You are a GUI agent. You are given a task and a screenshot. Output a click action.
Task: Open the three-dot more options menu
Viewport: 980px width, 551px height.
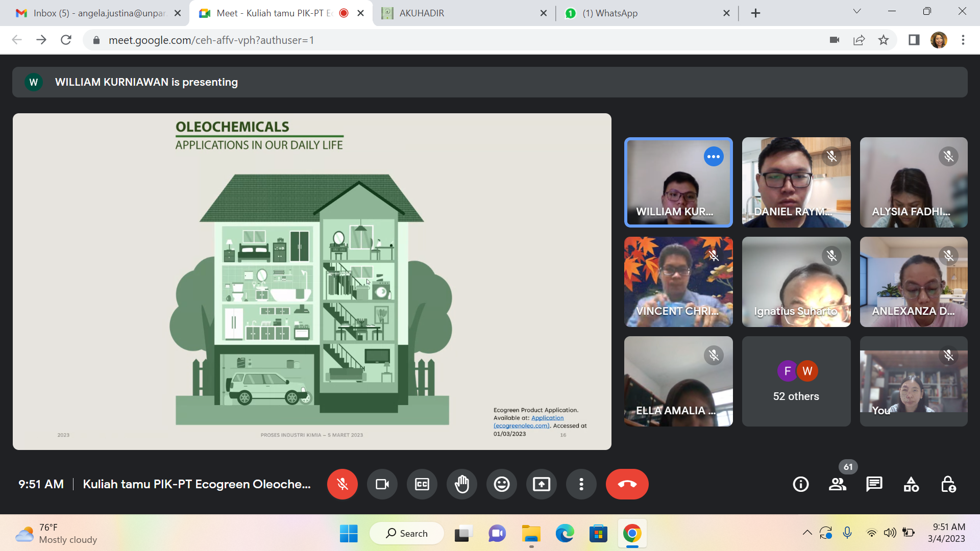point(581,484)
